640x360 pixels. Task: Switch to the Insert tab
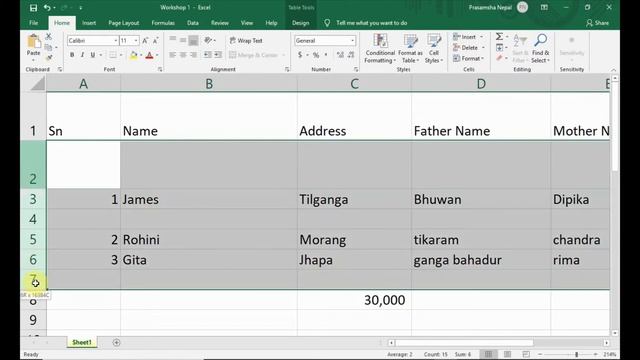[x=89, y=23]
